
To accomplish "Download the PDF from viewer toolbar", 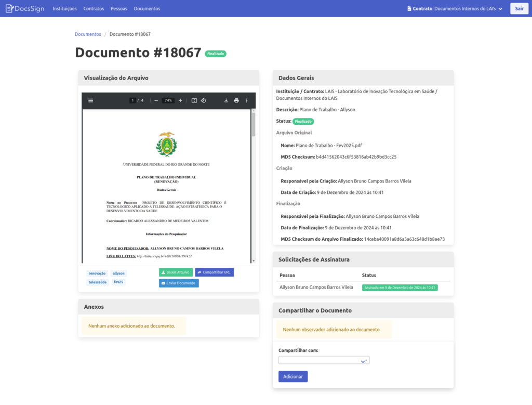I will click(x=226, y=100).
